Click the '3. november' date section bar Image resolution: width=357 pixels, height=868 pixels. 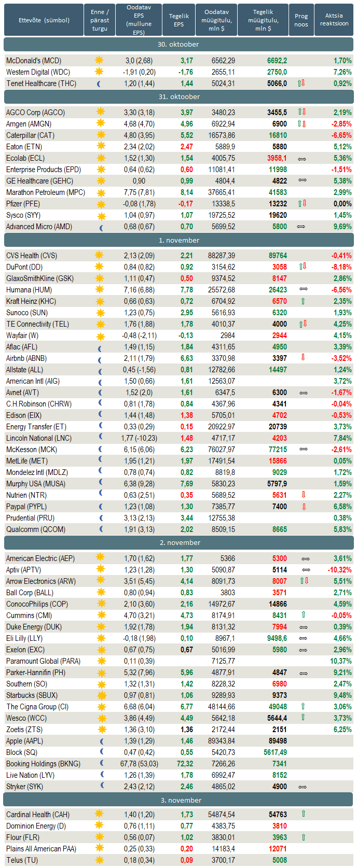(178, 800)
